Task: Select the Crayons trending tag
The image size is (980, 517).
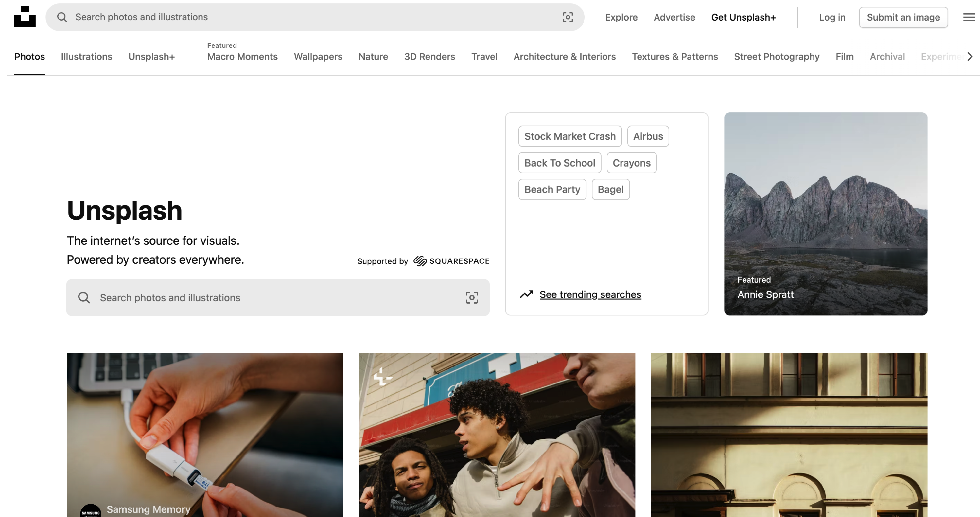Action: click(x=632, y=163)
